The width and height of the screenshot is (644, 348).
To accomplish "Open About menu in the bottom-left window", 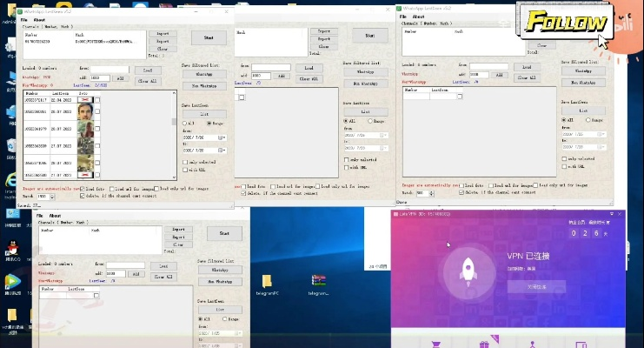I will click(54, 215).
